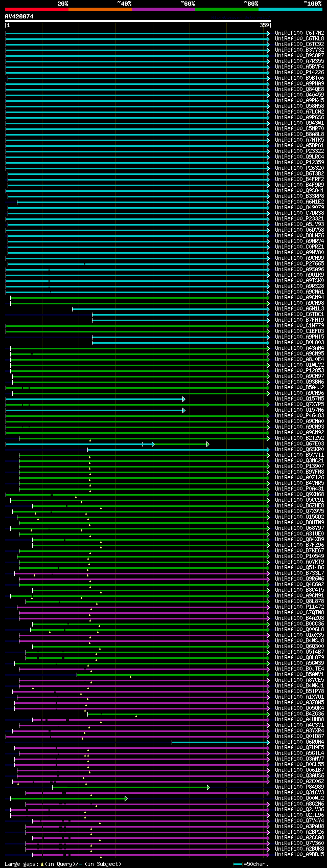
Task: Click hit UniRef100_B5BT06
Action: (x=299, y=78)
